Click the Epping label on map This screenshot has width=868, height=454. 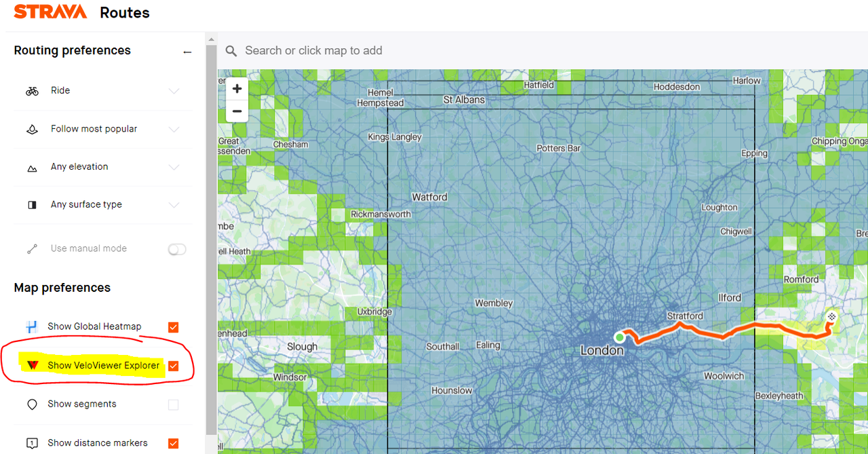[754, 153]
